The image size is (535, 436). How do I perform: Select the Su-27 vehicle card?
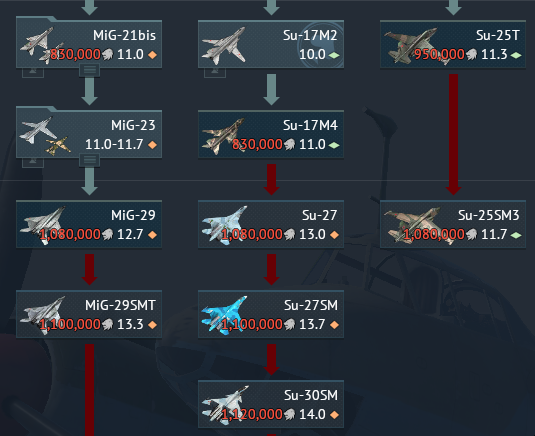click(271, 224)
